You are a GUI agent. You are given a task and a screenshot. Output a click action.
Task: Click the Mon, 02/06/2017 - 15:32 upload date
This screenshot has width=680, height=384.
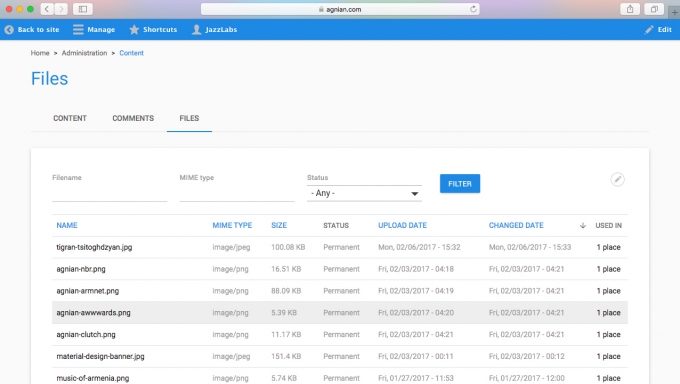pos(419,247)
